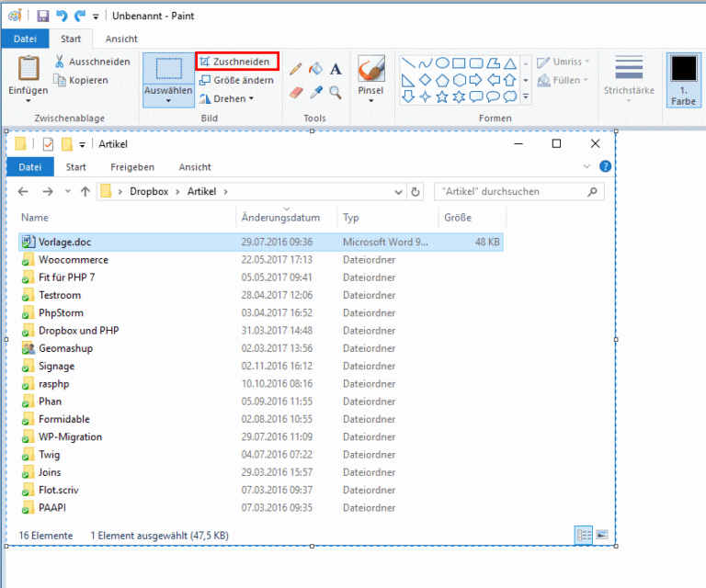Select the down arrow shape

408,96
